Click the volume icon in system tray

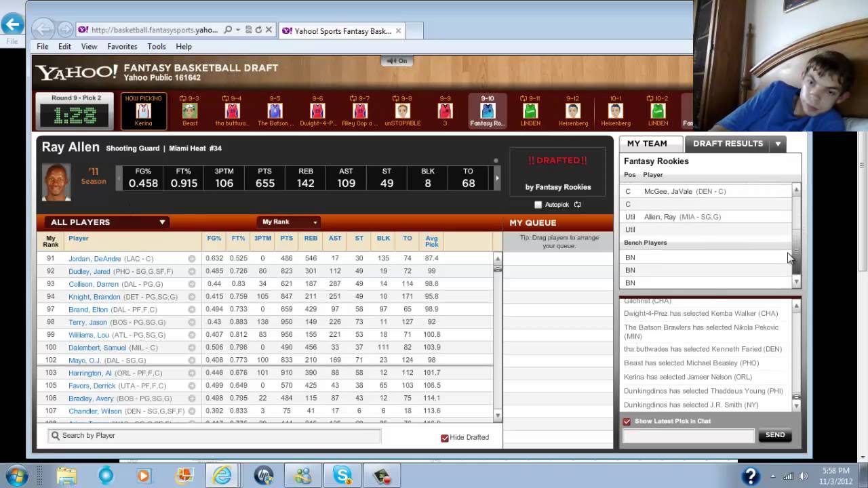pyautogui.click(x=804, y=476)
